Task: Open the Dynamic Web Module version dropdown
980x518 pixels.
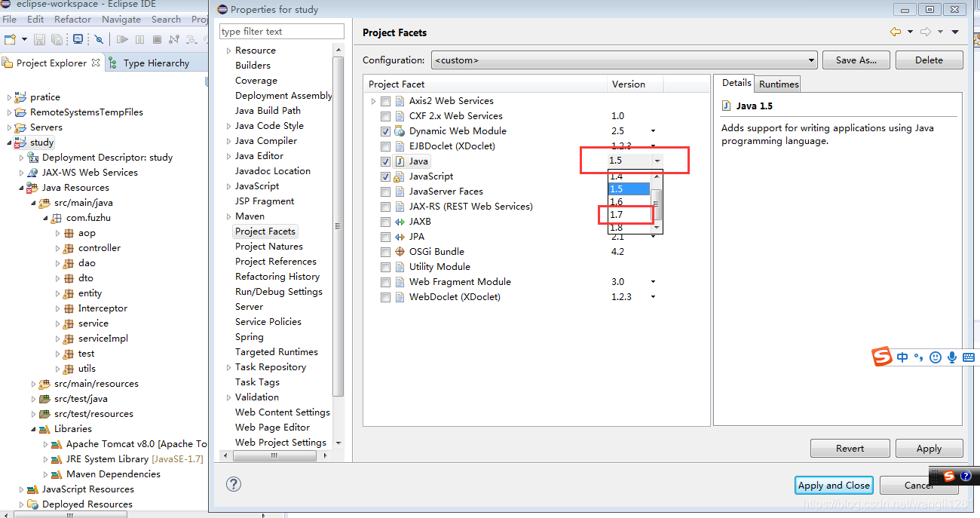Action: tap(653, 131)
